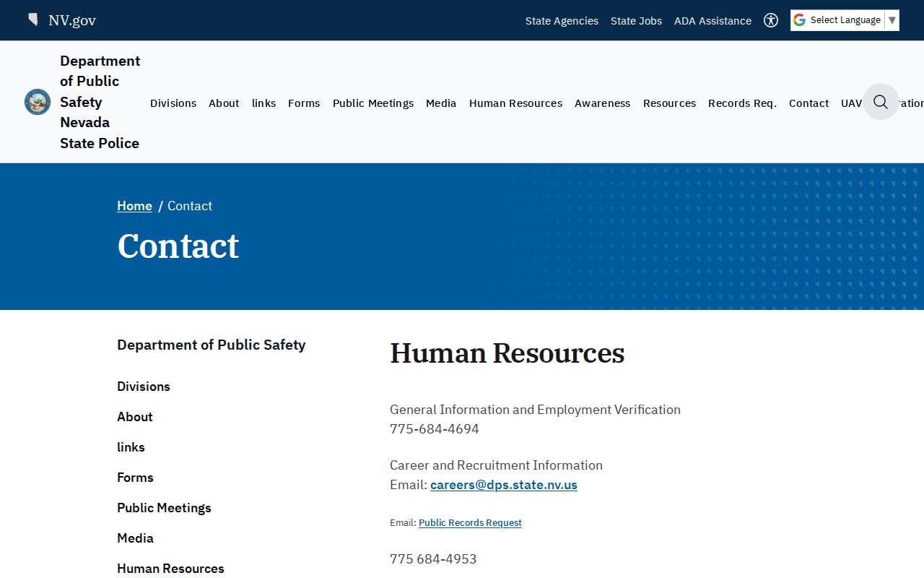924x578 pixels.
Task: Open About in the sidebar
Action: point(135,417)
